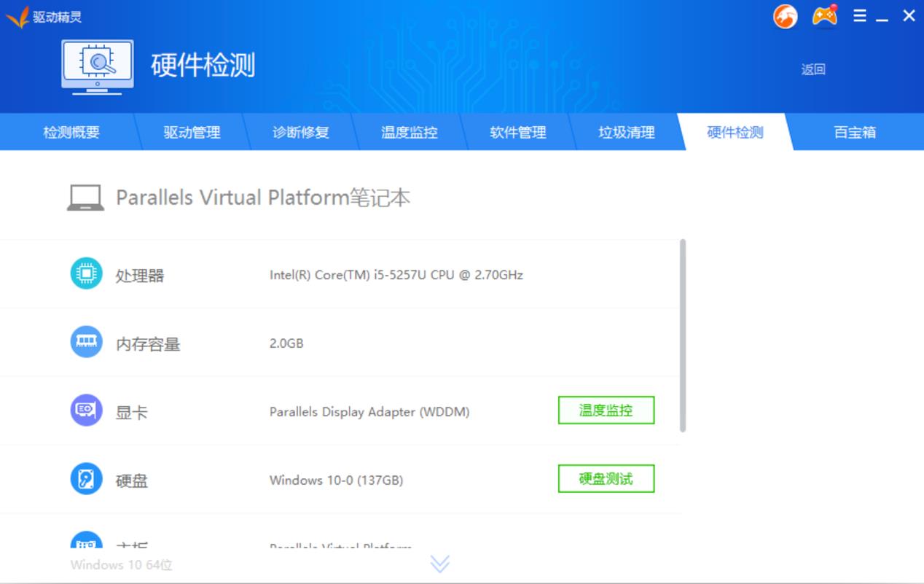924x584 pixels.
Task: Click the Intel Core i5-5257U CPU text
Action: click(x=396, y=275)
